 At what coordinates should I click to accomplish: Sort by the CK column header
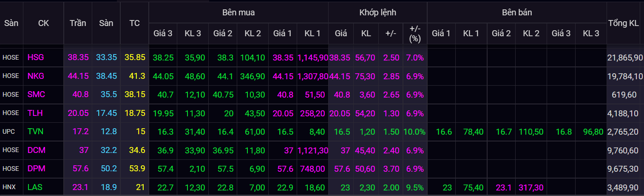(43, 23)
